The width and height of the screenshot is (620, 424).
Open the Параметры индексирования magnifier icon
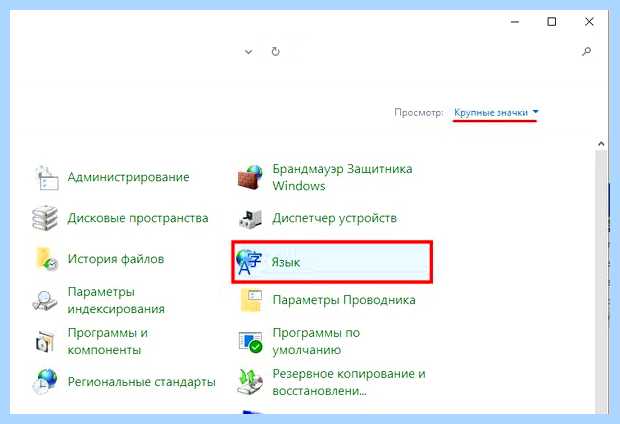tap(45, 300)
